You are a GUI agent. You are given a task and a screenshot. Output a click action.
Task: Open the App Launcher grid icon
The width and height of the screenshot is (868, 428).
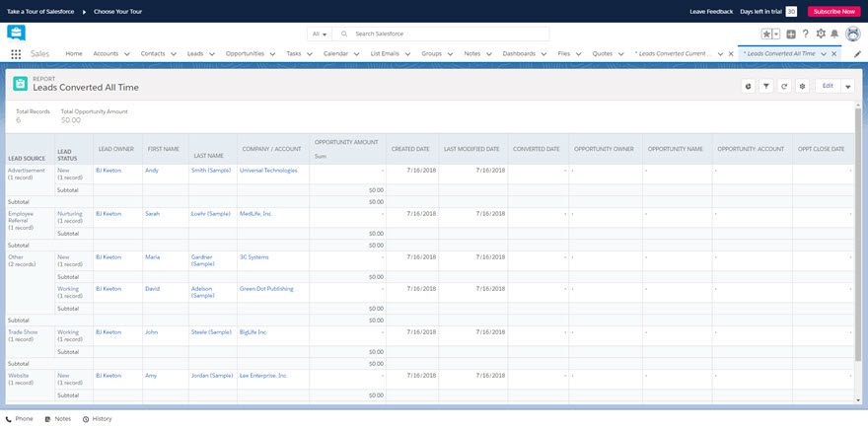coord(16,54)
